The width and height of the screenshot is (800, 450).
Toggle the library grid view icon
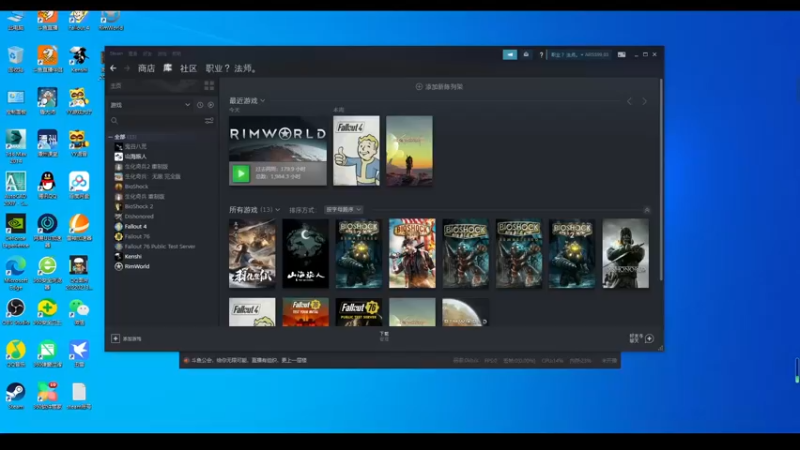tap(209, 85)
